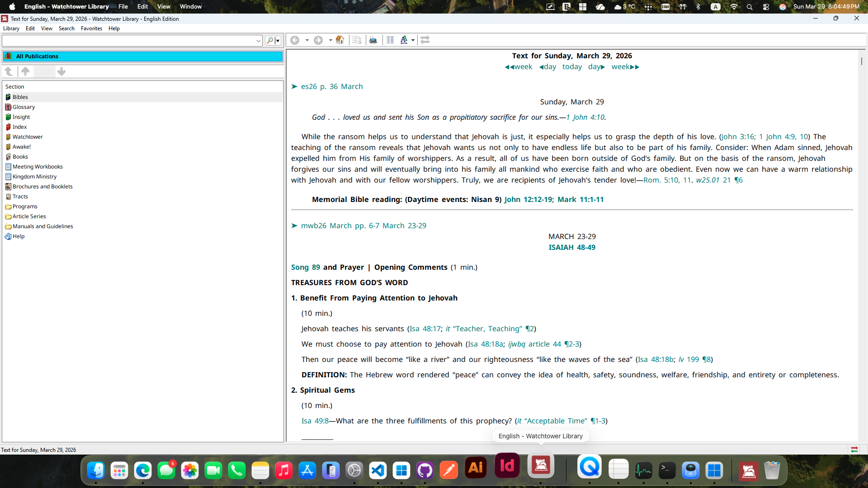Screen dimensions: 868x488
Task: Open the font size dropdown arrow
Action: (413, 40)
